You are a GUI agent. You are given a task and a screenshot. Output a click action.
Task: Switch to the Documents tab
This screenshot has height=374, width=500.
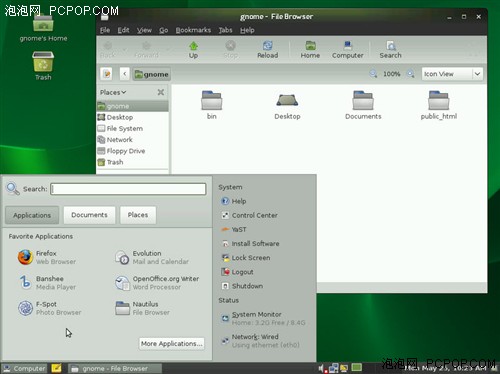(x=89, y=215)
